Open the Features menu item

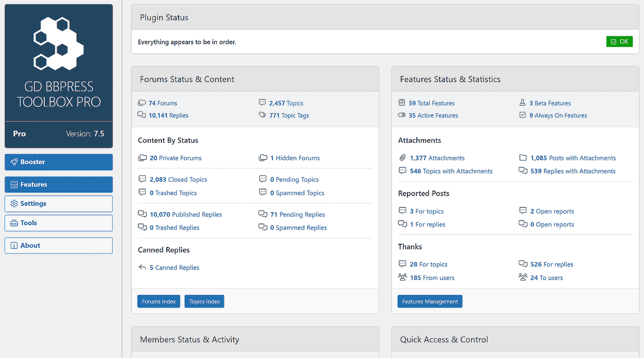point(59,184)
